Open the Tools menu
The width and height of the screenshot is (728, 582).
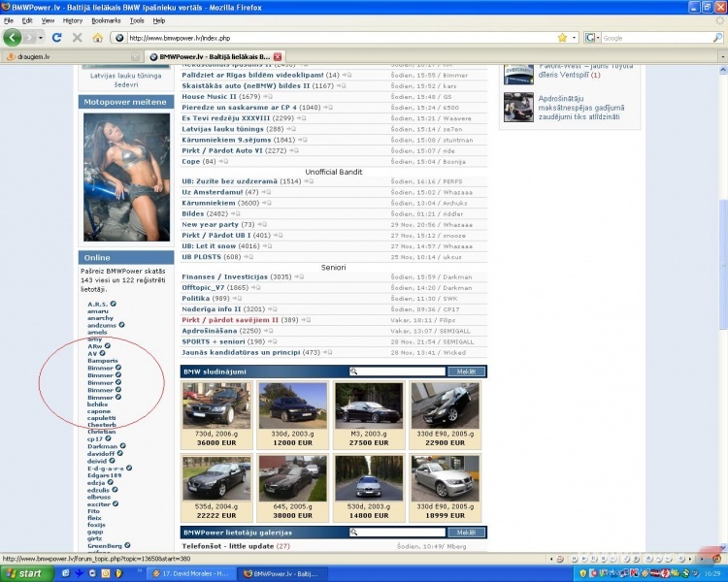pos(137,20)
